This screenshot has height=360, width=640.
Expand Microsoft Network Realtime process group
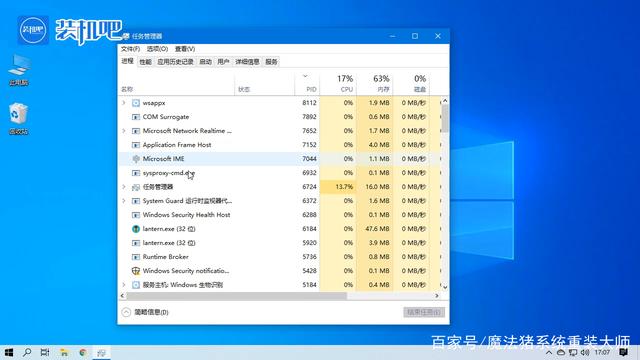coord(124,131)
